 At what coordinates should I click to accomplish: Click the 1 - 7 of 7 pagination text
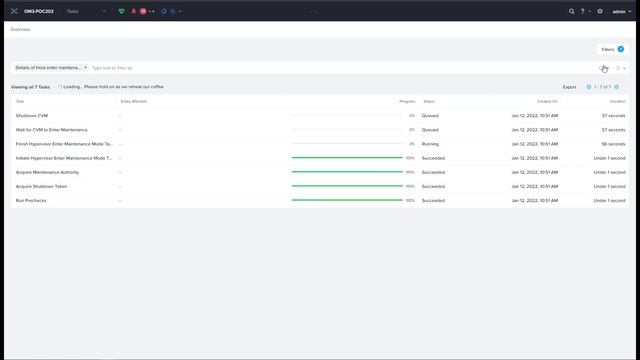(x=602, y=87)
